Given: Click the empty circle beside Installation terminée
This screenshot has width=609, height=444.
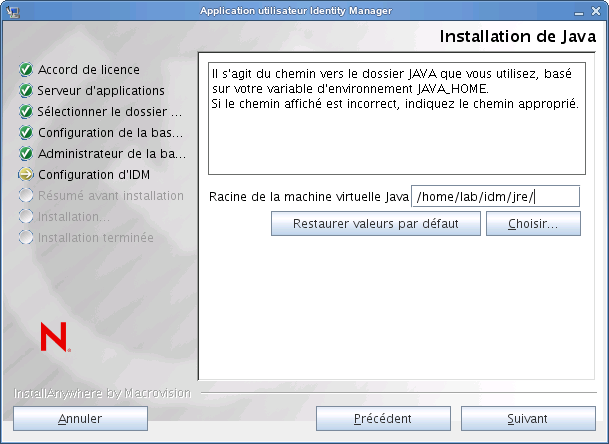Looking at the screenshot, I should 26,237.
